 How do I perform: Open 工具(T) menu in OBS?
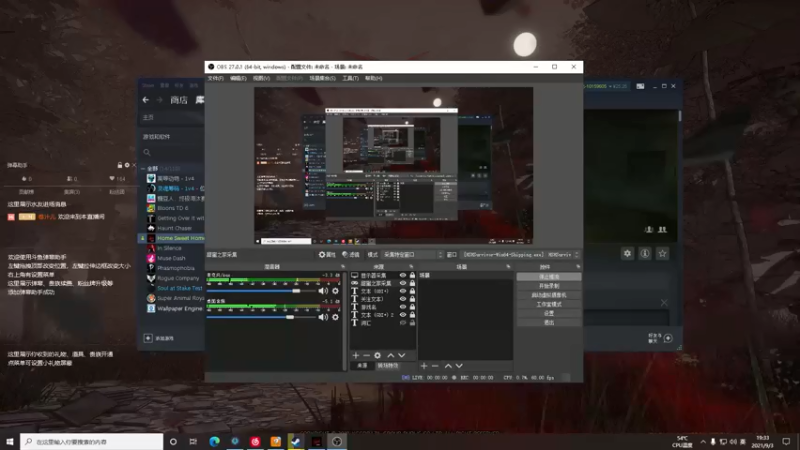point(350,78)
